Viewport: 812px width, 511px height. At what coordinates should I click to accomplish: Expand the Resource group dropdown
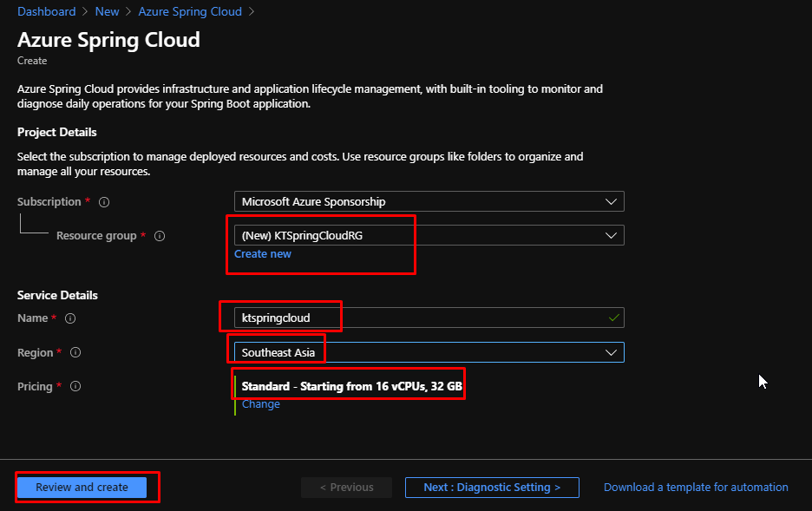(429, 236)
